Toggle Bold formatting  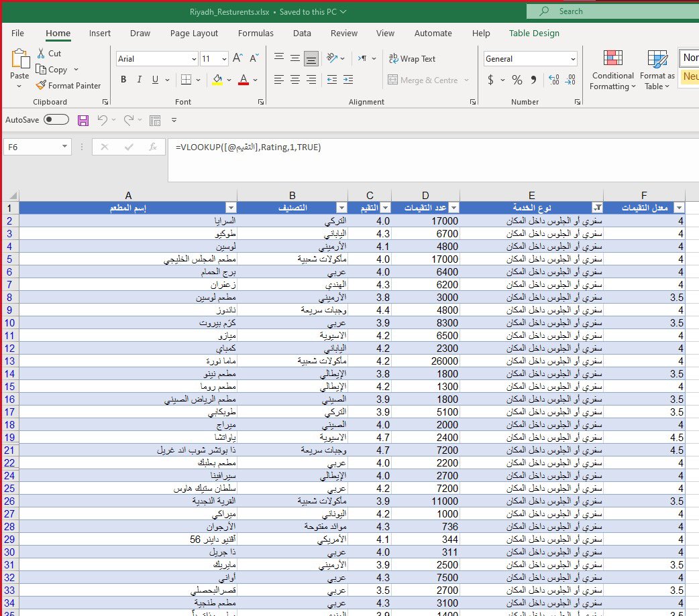(123, 80)
